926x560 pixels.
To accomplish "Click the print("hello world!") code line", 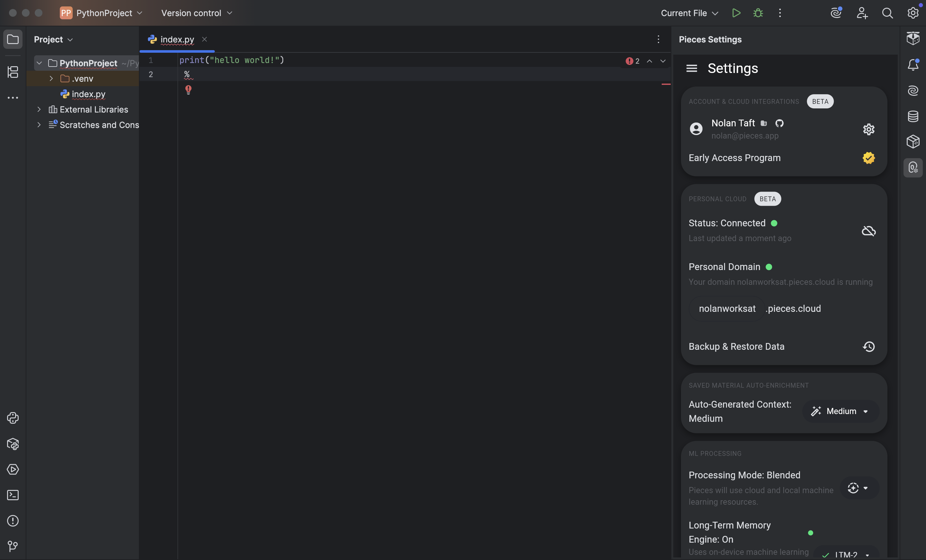I will [x=232, y=60].
